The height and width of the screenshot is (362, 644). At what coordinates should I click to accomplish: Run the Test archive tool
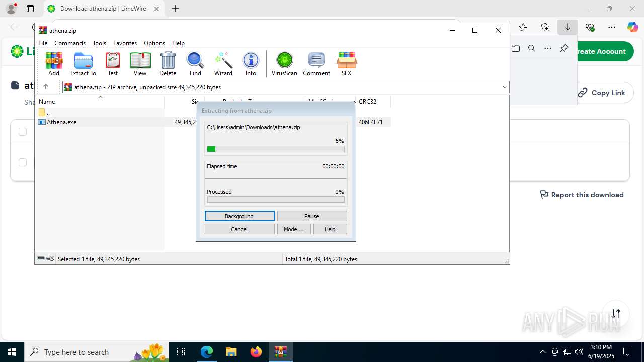tap(113, 64)
